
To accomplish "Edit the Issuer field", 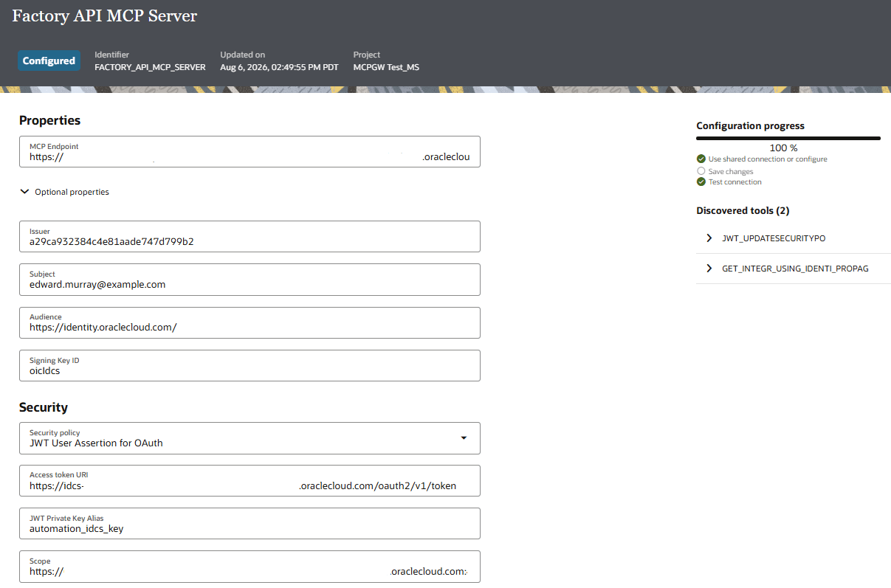I will [x=250, y=236].
